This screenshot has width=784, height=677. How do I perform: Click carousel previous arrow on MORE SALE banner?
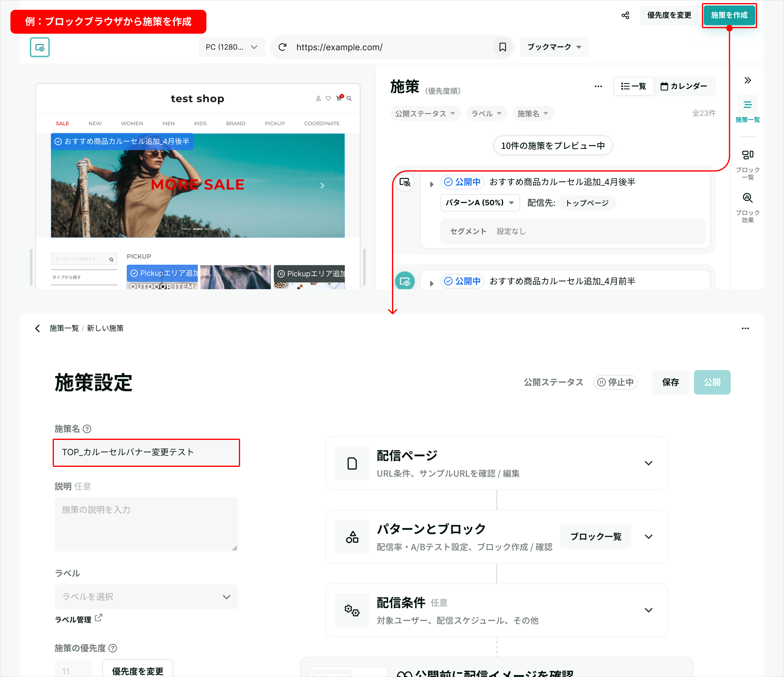point(73,185)
